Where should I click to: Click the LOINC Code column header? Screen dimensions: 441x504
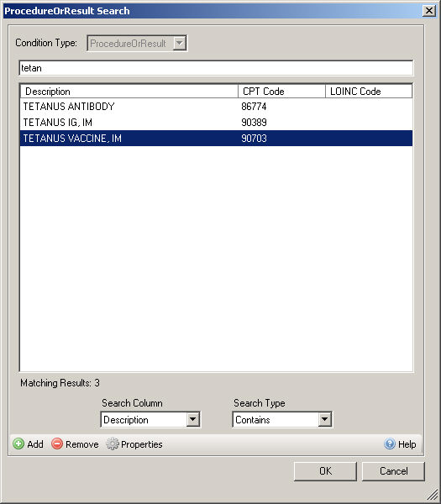369,92
